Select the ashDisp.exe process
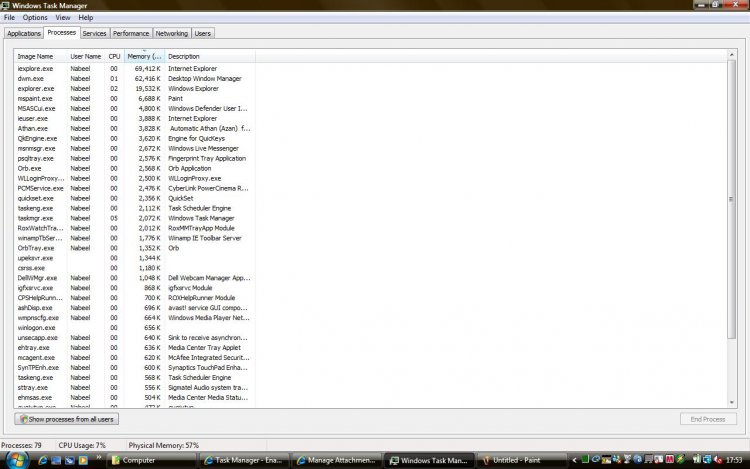Image resolution: width=750 pixels, height=469 pixels. (134, 308)
